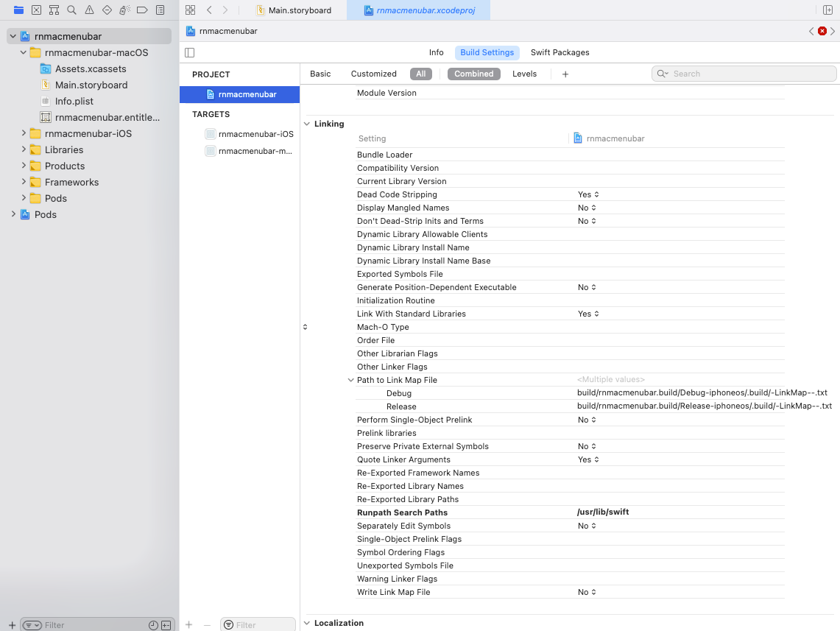Go forward with the right chevron
Image resolution: width=840 pixels, height=631 pixels.
click(x=225, y=10)
